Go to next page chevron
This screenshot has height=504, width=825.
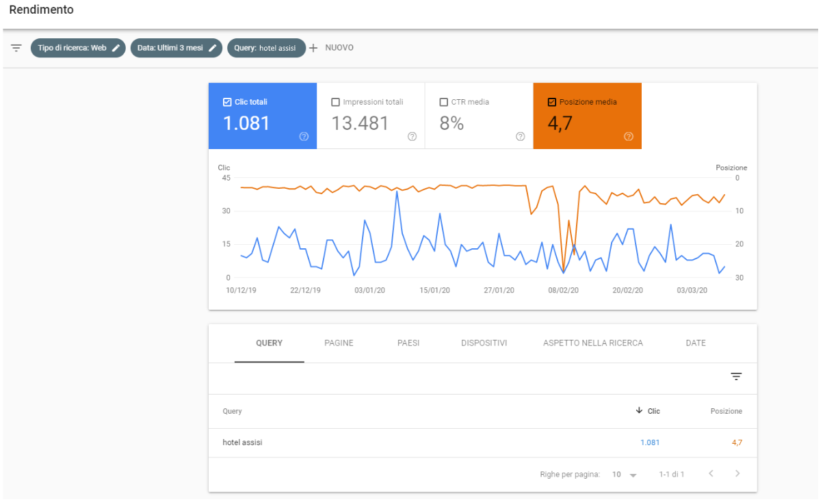point(737,473)
